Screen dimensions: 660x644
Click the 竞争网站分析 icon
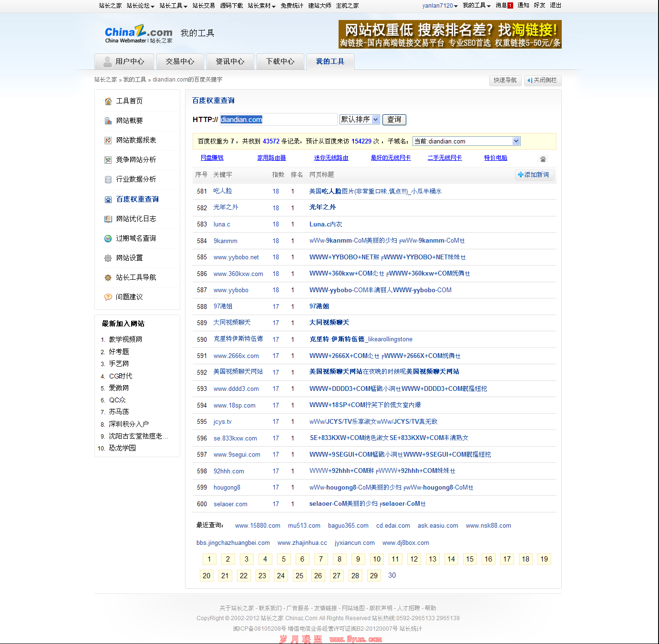click(x=108, y=160)
